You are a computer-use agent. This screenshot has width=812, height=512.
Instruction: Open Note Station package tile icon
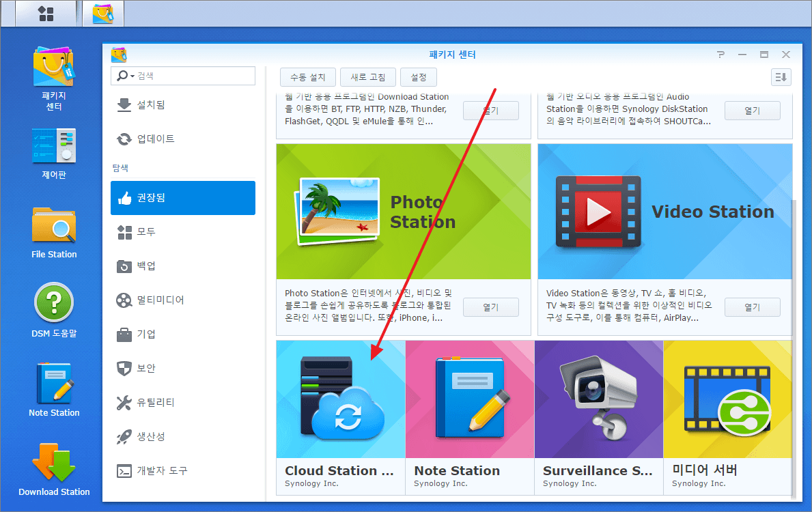470,399
